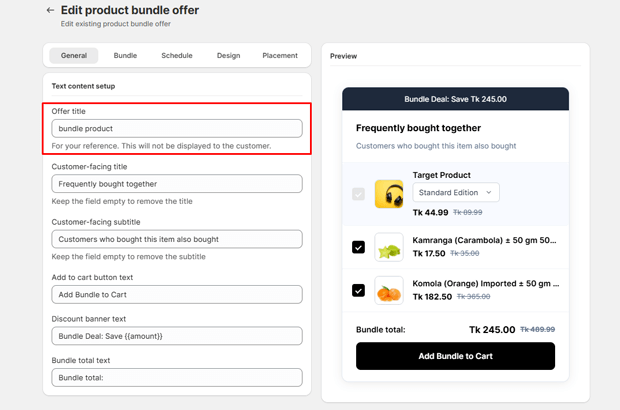Switch to the Bundle tab
Image resolution: width=620 pixels, height=410 pixels.
125,56
